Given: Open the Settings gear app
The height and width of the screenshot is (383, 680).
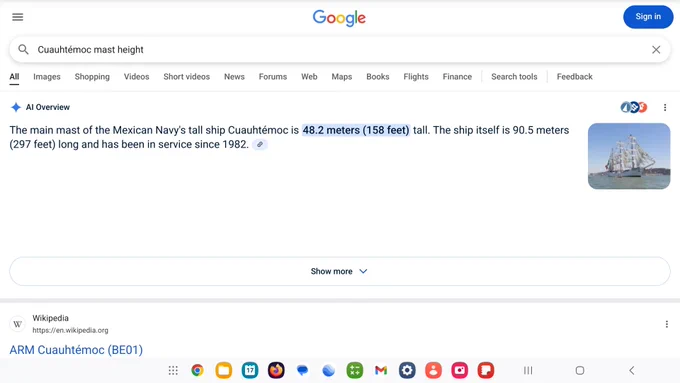Looking at the screenshot, I should coord(407,370).
